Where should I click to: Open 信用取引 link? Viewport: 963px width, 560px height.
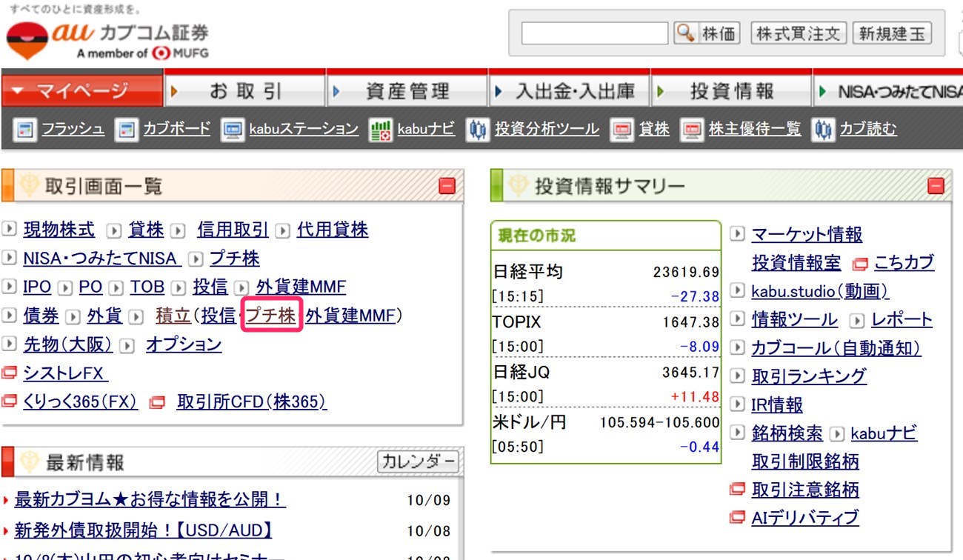[x=233, y=230]
